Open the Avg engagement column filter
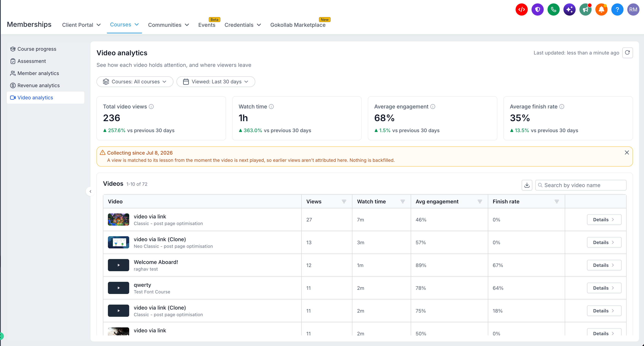644x346 pixels. pos(480,202)
